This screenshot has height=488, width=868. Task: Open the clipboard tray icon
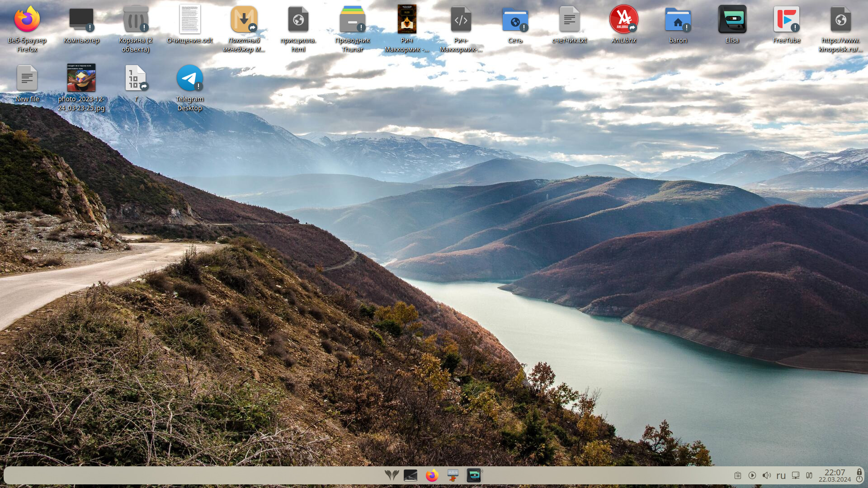tap(737, 475)
